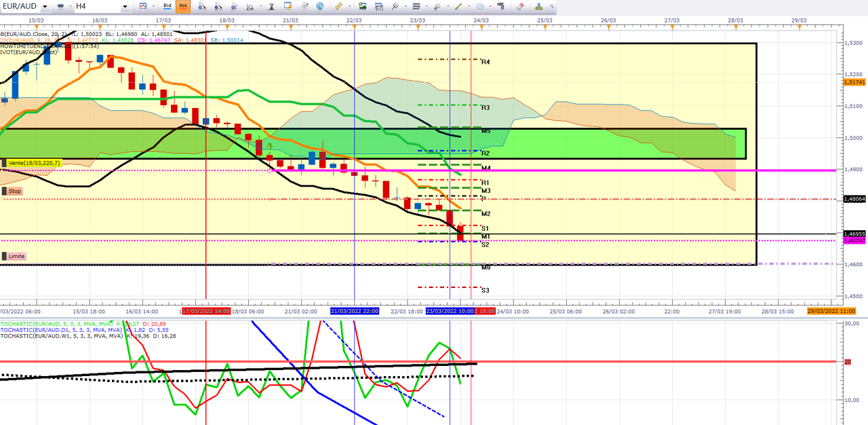Toggle the chart link chain icon
The height and width of the screenshot is (425, 868).
pos(60,6)
